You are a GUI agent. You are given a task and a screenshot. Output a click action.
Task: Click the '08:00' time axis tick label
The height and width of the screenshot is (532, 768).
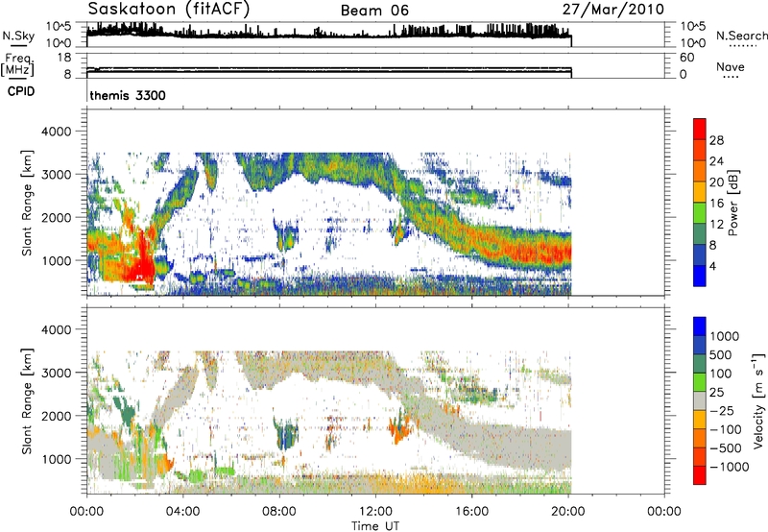(x=279, y=512)
